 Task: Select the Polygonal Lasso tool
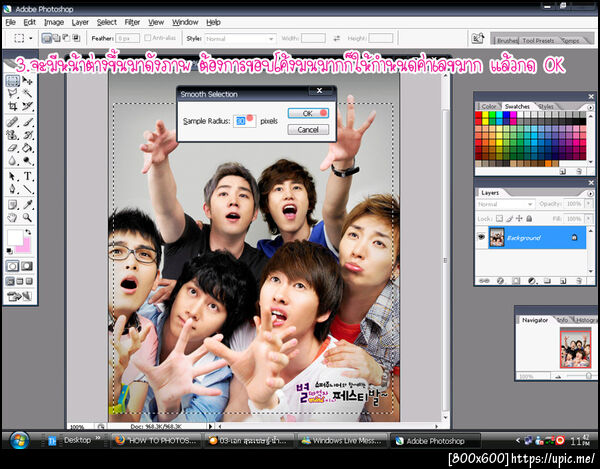(x=13, y=93)
